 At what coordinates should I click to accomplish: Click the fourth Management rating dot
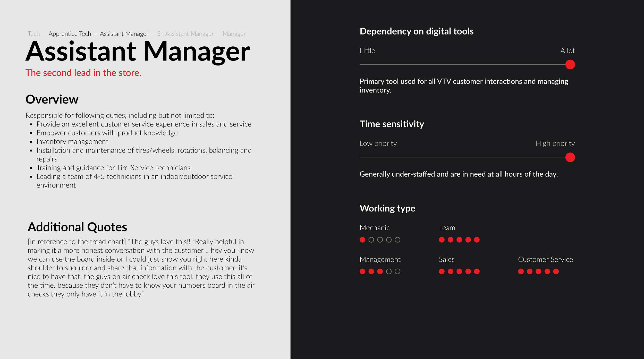pyautogui.click(x=389, y=271)
